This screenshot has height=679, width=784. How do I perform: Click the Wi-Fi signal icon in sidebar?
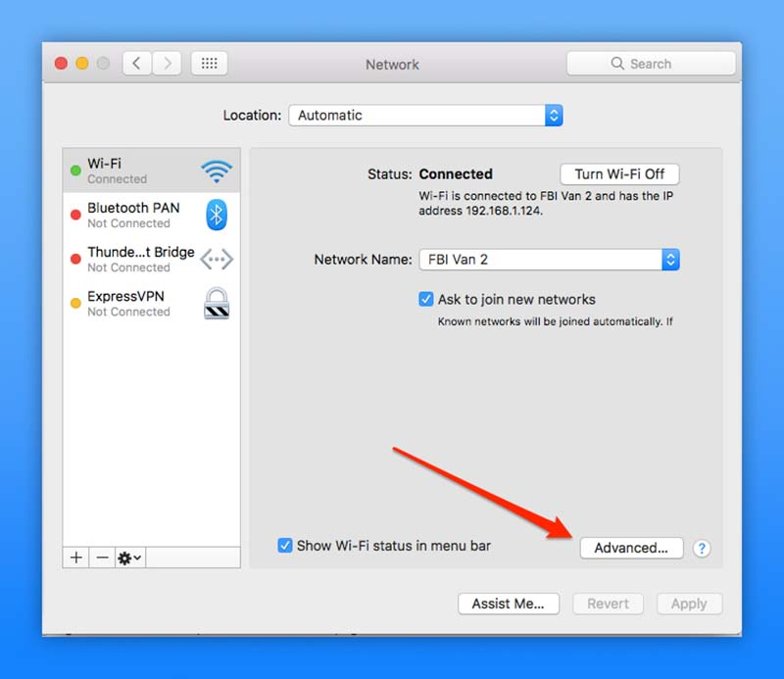pos(216,171)
